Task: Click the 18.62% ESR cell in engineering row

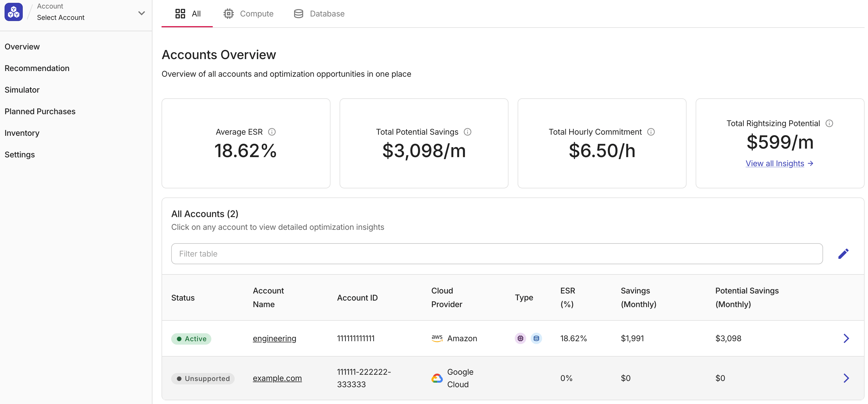Action: click(x=573, y=338)
